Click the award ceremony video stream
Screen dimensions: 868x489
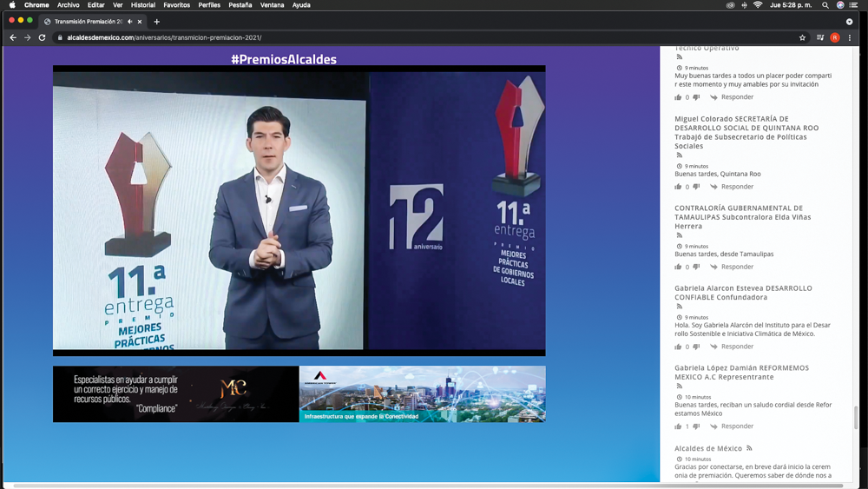299,210
